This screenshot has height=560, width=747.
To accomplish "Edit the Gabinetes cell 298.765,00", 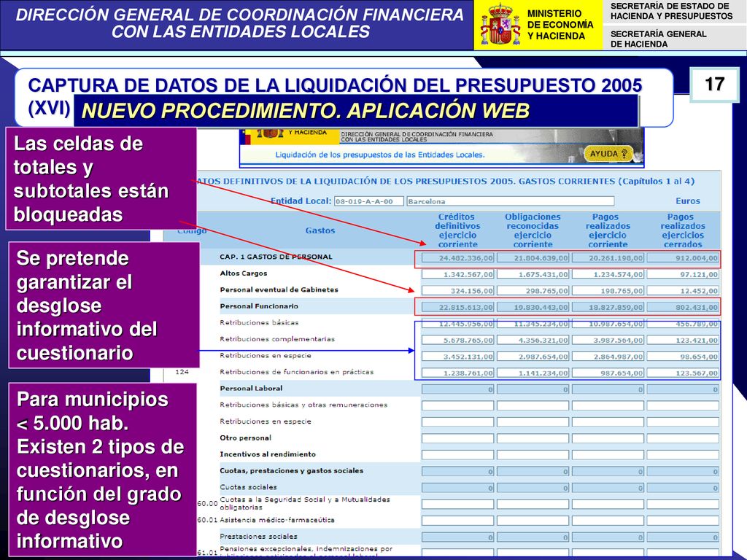I will [533, 290].
